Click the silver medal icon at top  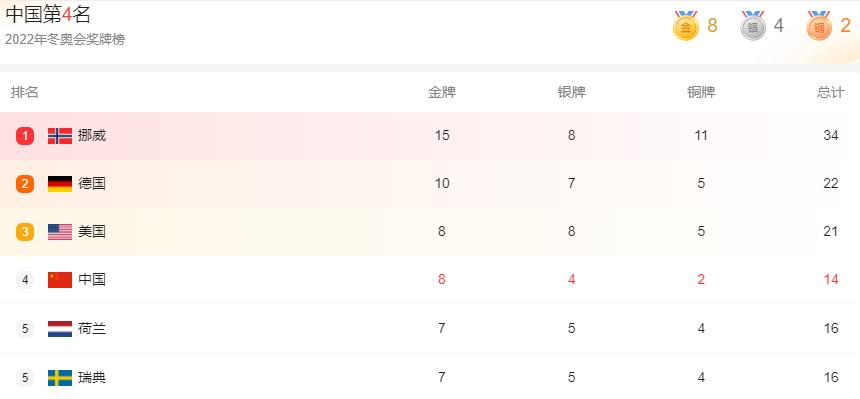point(752,26)
